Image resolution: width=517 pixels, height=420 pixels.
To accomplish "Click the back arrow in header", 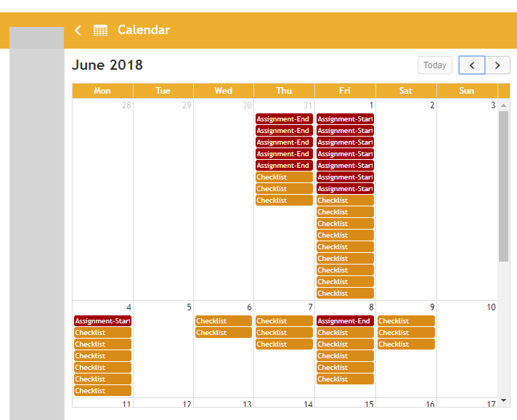I will point(78,31).
